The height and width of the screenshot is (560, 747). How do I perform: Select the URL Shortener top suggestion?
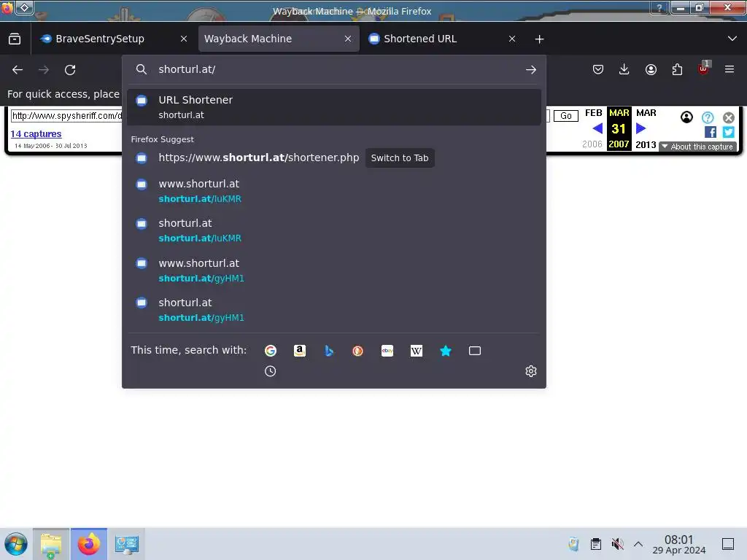point(334,107)
